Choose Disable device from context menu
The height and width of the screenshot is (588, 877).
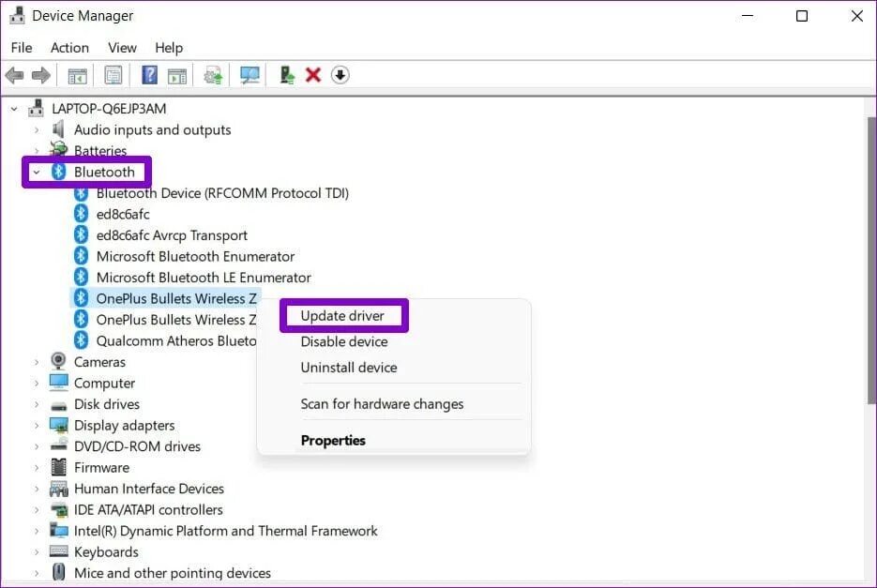tap(344, 341)
